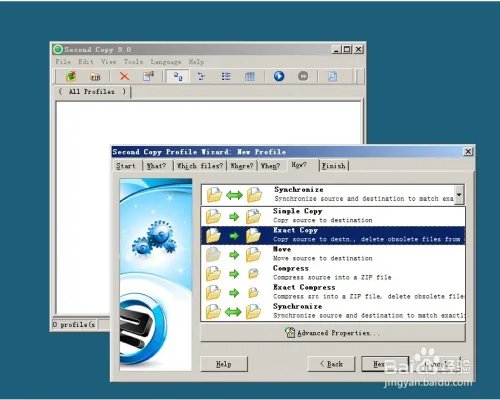Choose the Move option in the list

(x=333, y=254)
